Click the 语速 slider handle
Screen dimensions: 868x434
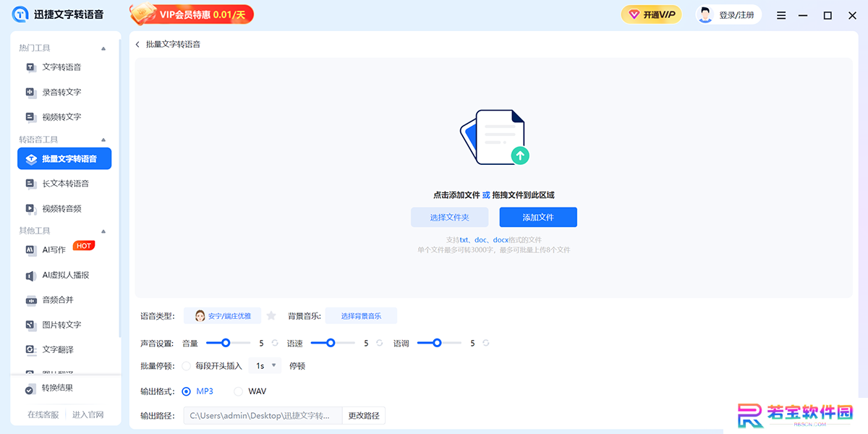click(x=331, y=343)
